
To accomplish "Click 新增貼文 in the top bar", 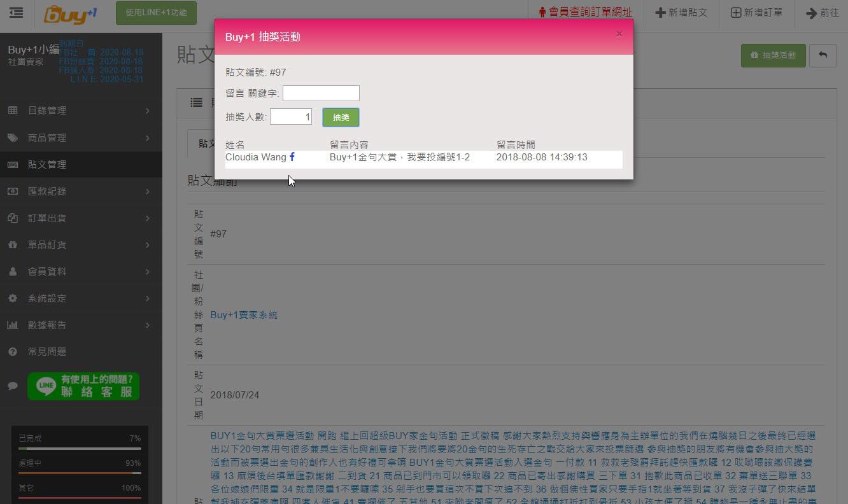I will click(x=681, y=13).
